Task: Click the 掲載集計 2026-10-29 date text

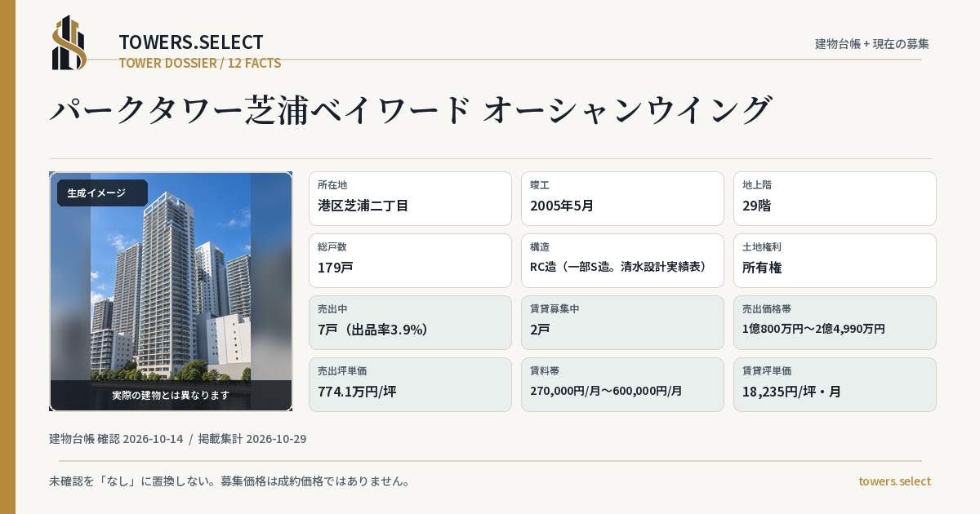Action: click(x=252, y=439)
